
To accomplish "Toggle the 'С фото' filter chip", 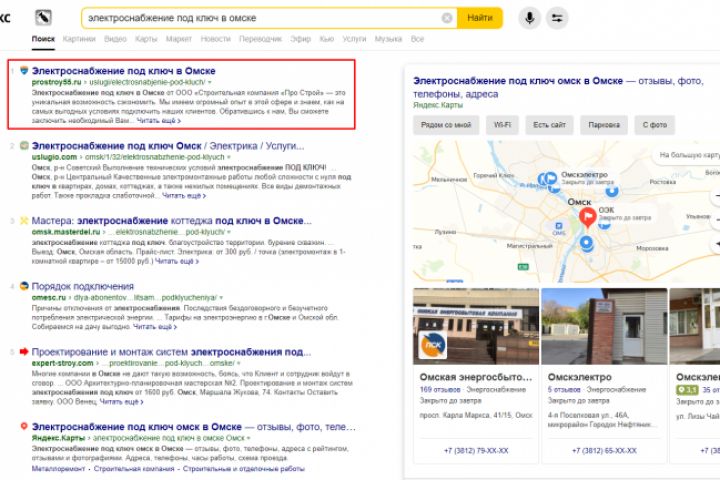I will coord(655,125).
